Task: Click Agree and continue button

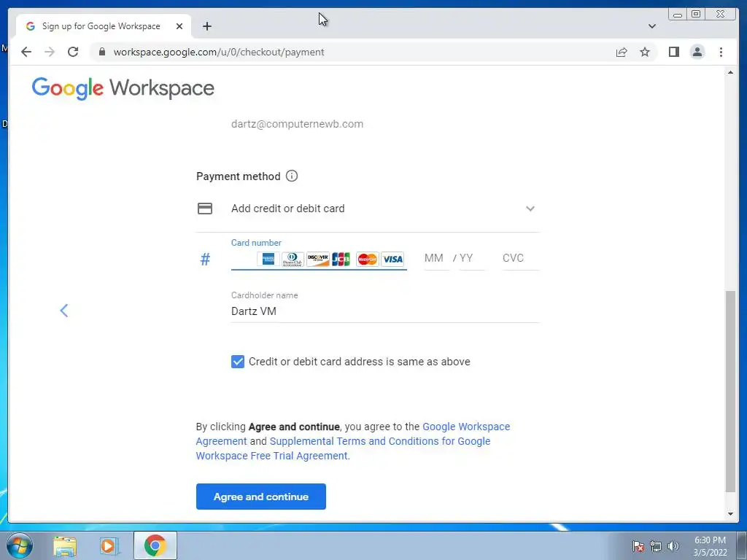Action: [x=261, y=496]
